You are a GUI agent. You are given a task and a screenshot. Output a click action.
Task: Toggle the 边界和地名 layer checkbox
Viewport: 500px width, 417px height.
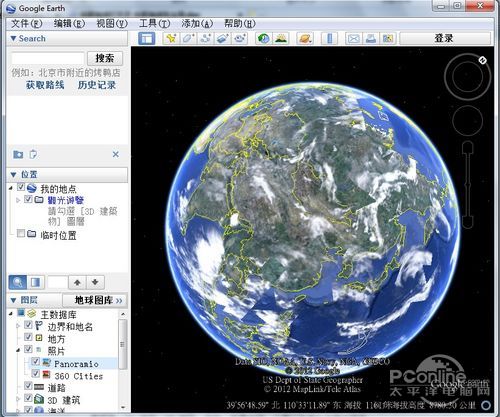(28, 325)
